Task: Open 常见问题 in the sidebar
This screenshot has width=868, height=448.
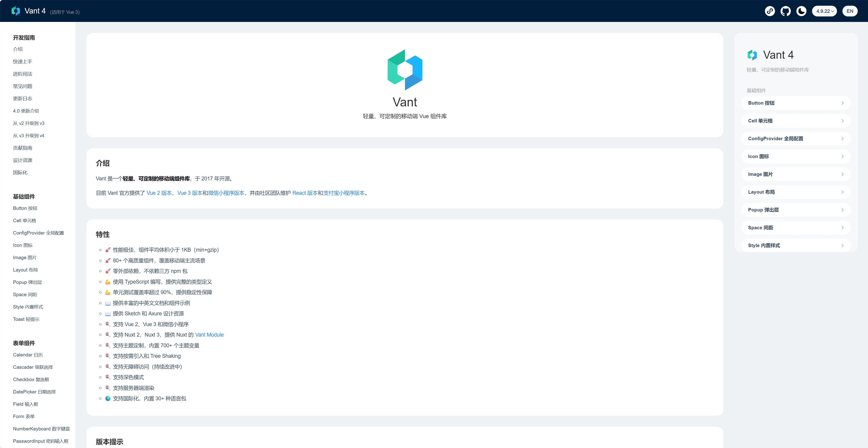Action: [x=23, y=86]
